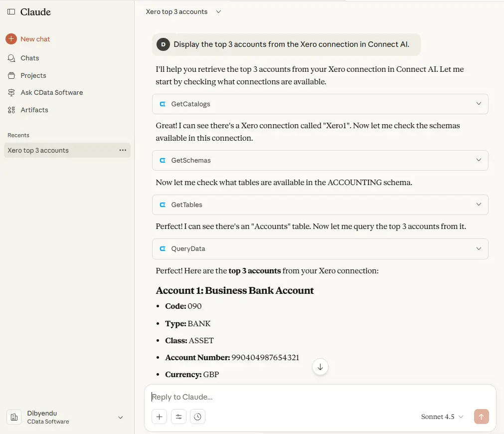Click the tools sliders icon beside the plus
This screenshot has width=504, height=434.
[178, 417]
